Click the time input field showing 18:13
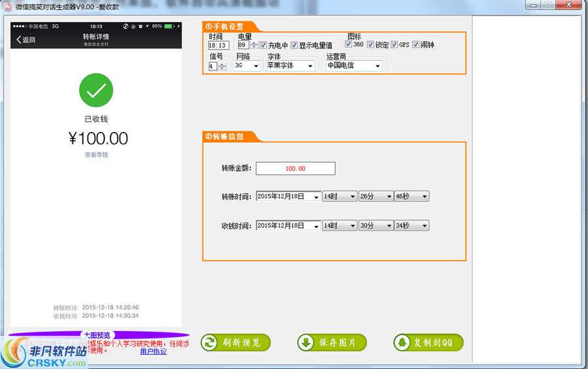Screen dimensions: 588x369 pyautogui.click(x=219, y=45)
